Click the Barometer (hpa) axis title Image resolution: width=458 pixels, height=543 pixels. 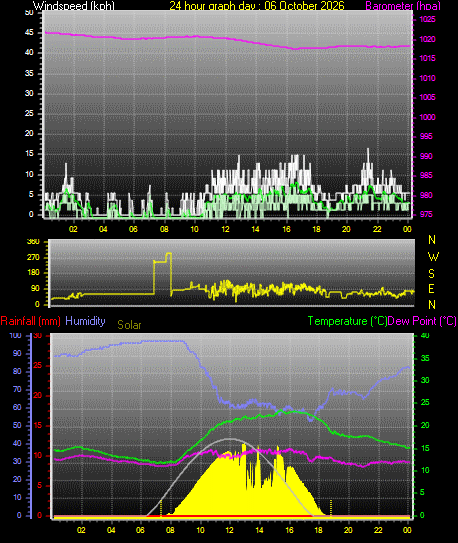pos(403,6)
